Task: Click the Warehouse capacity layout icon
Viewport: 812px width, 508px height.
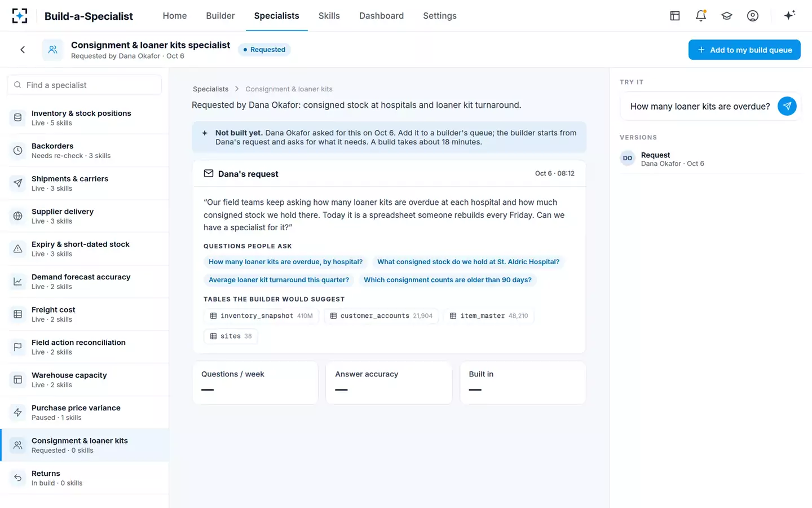Action: (18, 379)
